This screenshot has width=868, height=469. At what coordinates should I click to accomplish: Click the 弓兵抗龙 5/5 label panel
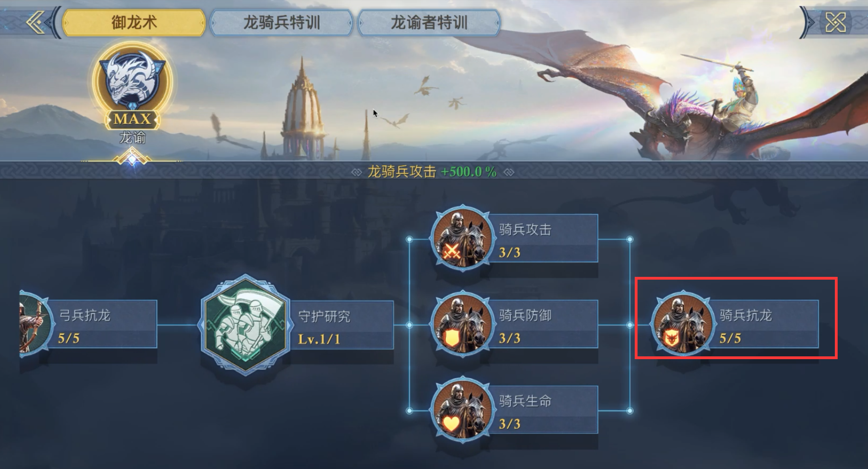pos(103,324)
